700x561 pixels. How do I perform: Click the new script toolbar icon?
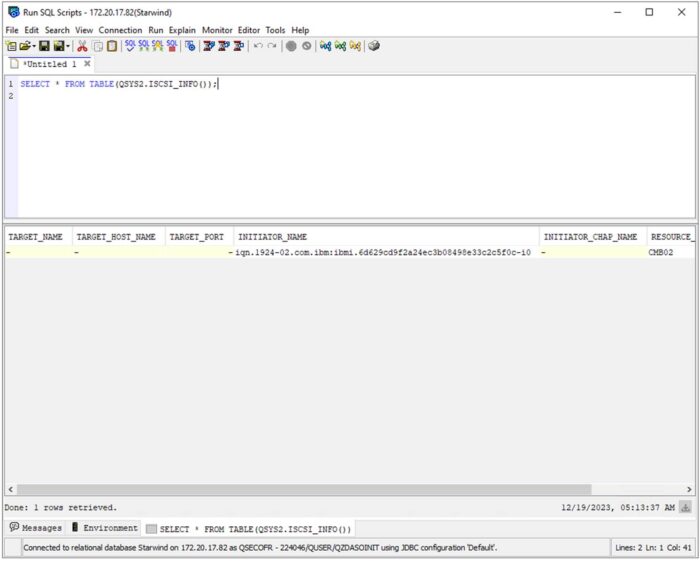click(11, 46)
